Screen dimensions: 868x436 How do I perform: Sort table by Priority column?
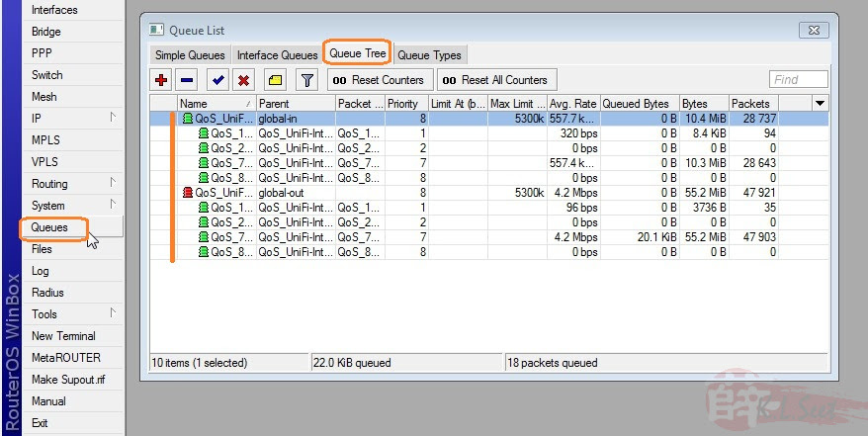click(x=407, y=104)
